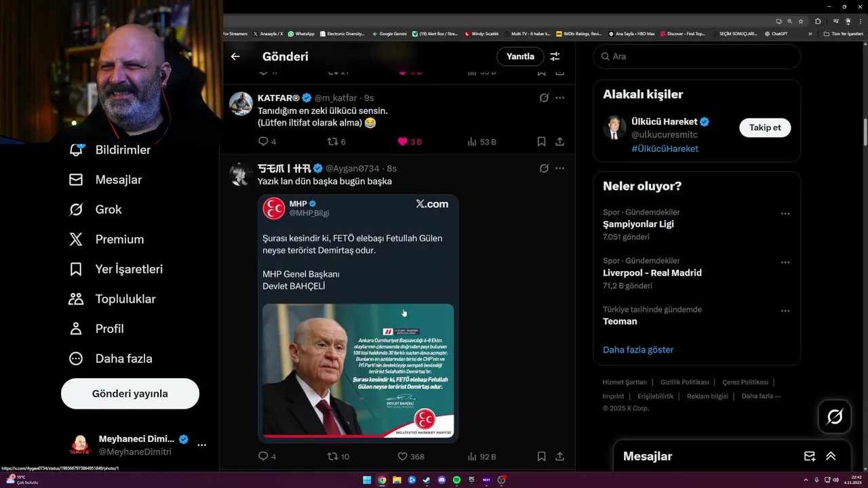Screen dimensions: 868x488
Task: Open Grok in the sidebar
Action: (x=96, y=209)
